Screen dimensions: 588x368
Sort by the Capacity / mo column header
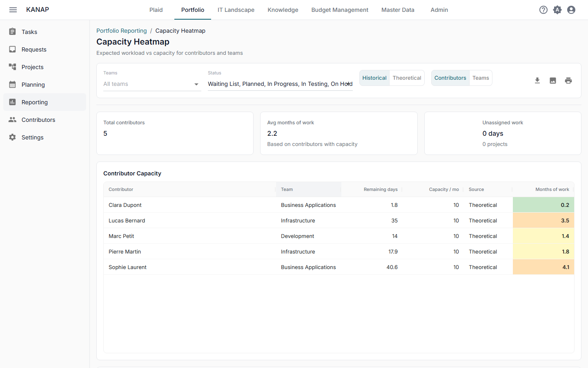[x=433, y=189]
